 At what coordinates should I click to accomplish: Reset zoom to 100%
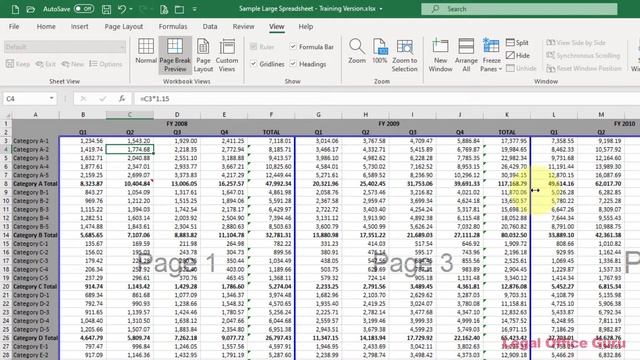[x=380, y=51]
